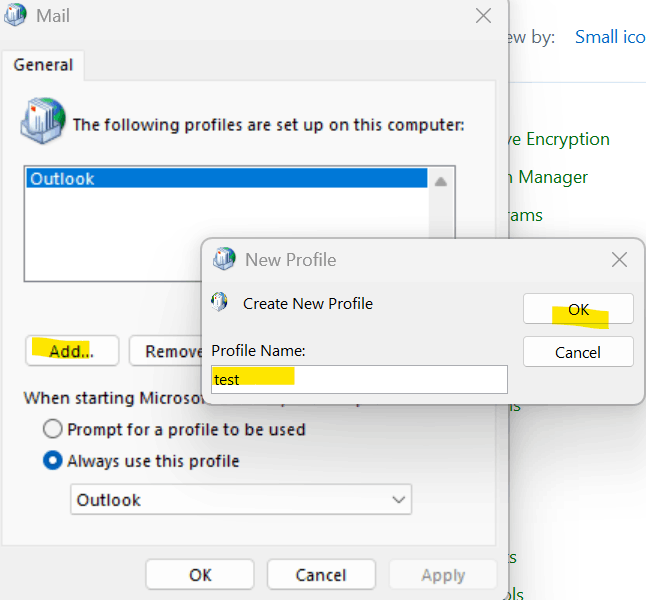Image resolution: width=646 pixels, height=600 pixels.
Task: Close the New Profile dialog
Action: click(x=619, y=260)
